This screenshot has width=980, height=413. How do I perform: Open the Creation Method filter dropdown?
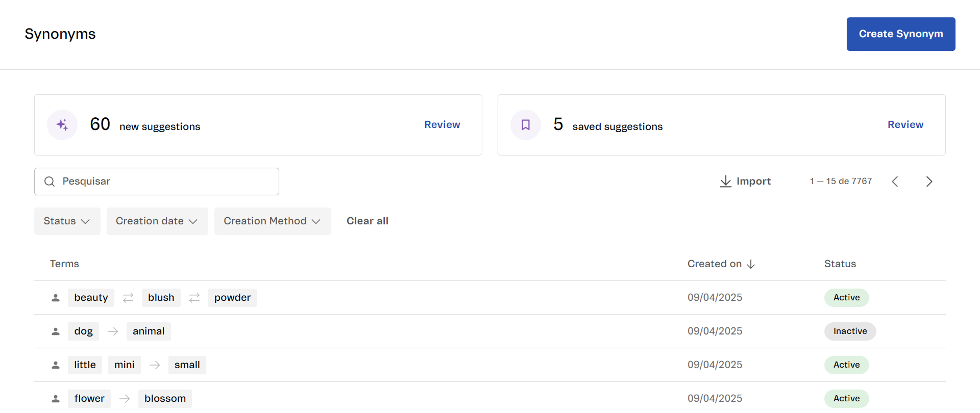(x=273, y=221)
